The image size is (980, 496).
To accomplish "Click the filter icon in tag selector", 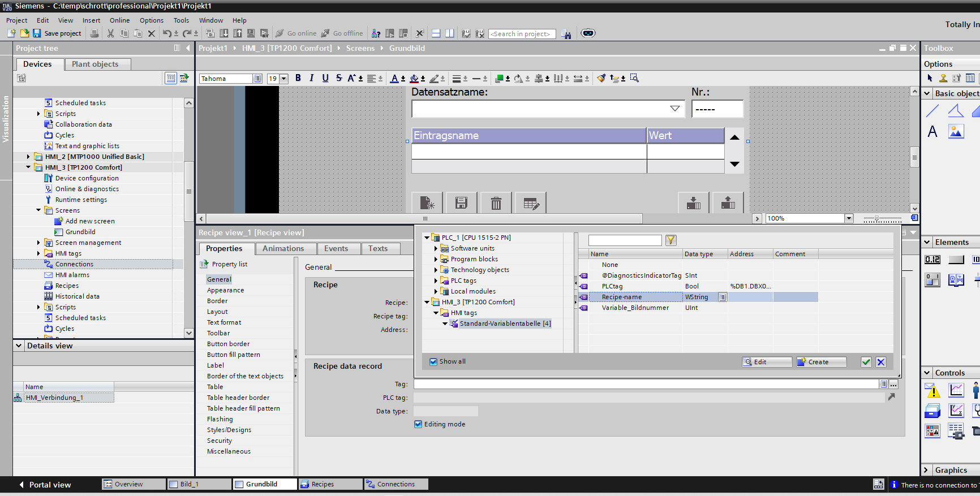I will coord(670,240).
